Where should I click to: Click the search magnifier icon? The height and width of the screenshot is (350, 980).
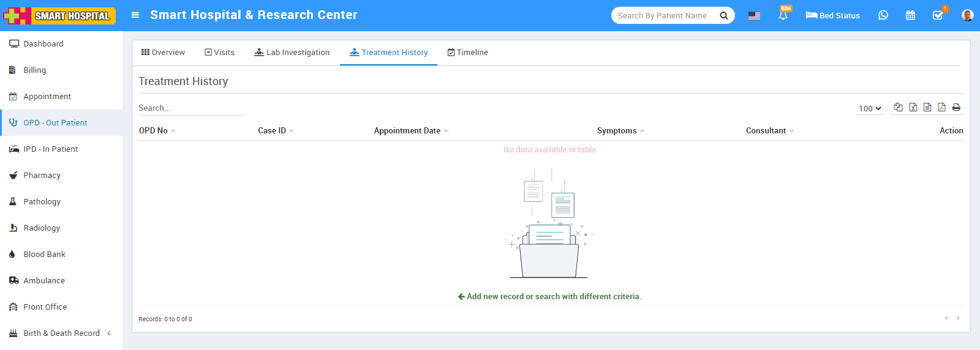click(724, 16)
